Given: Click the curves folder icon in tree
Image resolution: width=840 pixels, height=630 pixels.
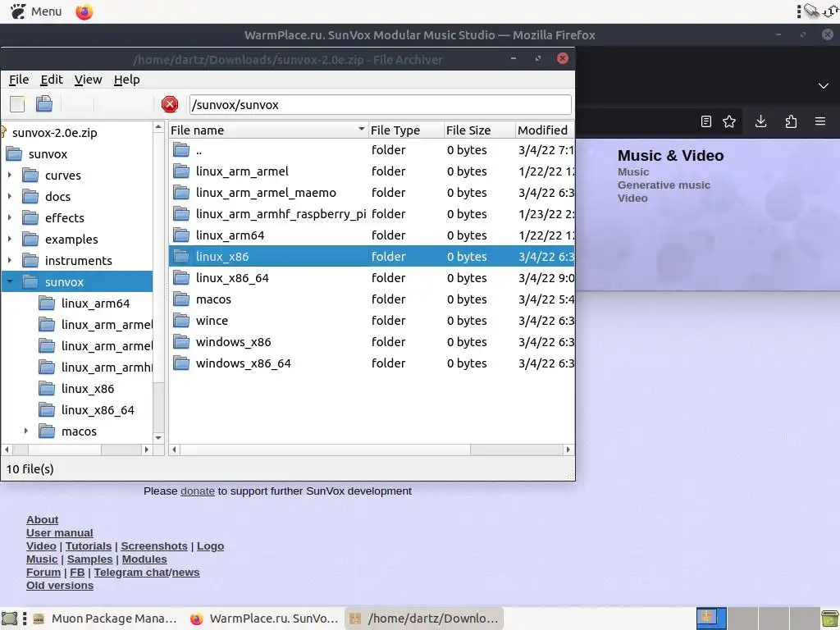Looking at the screenshot, I should pos(30,176).
